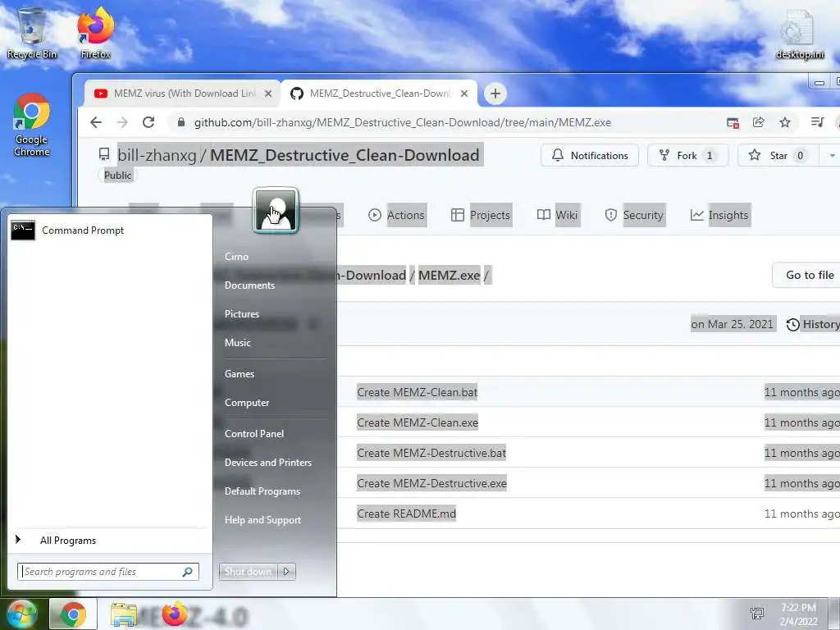This screenshot has width=840, height=630.
Task: Open commit message Create MEMZ-Clean.exe
Action: 418,422
